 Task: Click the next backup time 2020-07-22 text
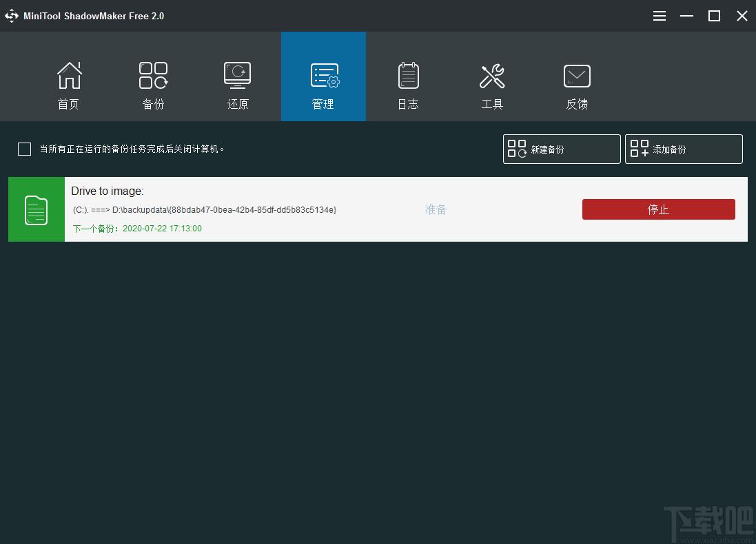[162, 229]
